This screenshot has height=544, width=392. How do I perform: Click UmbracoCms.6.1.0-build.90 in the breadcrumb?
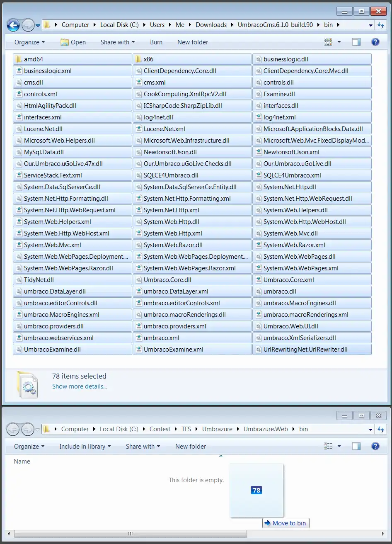(275, 25)
